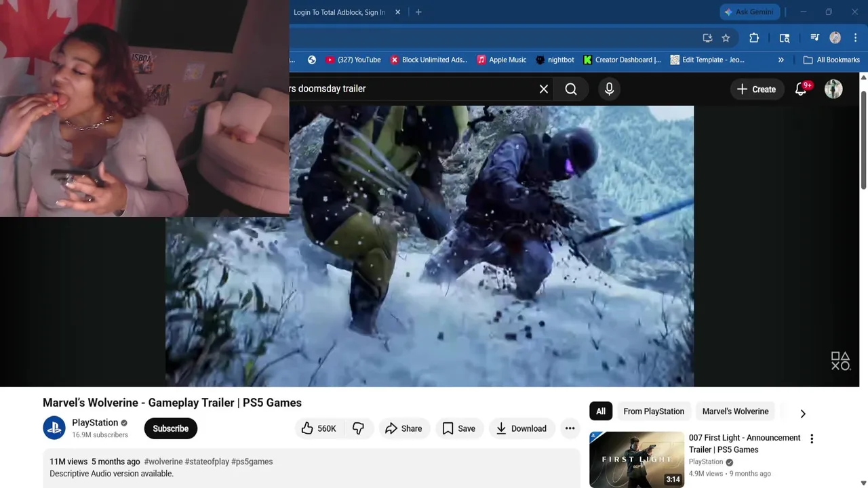Bookmark this page with star icon

tap(726, 38)
